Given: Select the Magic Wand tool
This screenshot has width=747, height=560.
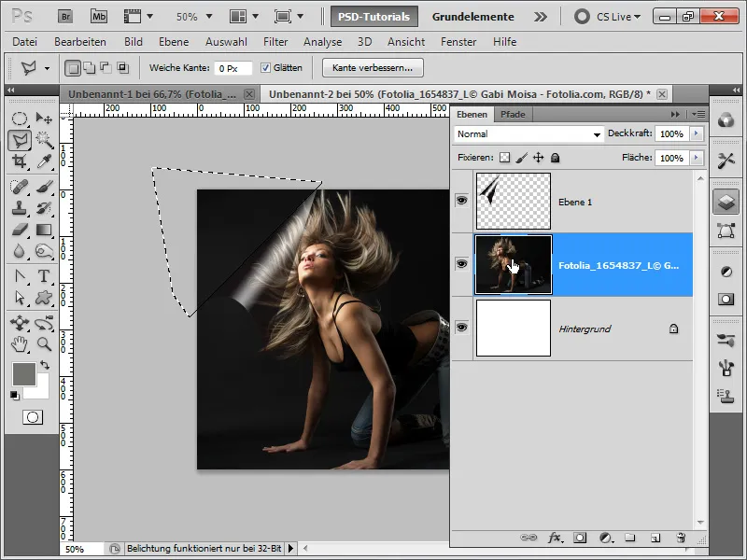Looking at the screenshot, I should click(44, 140).
